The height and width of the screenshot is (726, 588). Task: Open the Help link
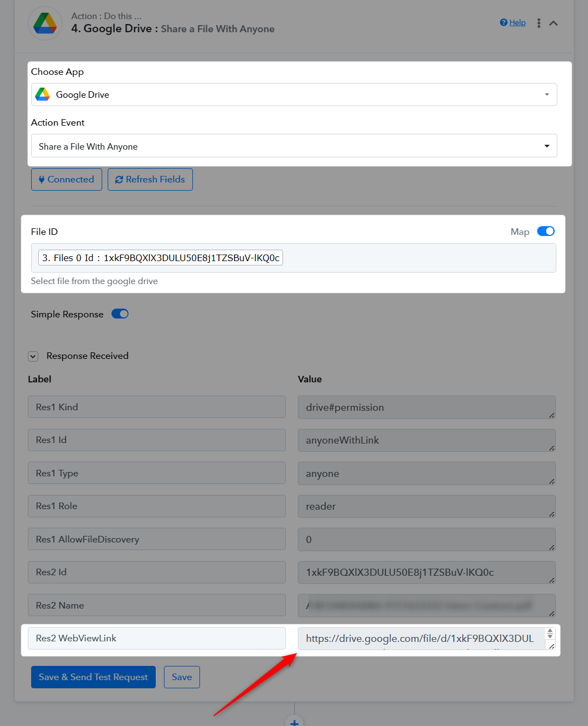(x=513, y=22)
